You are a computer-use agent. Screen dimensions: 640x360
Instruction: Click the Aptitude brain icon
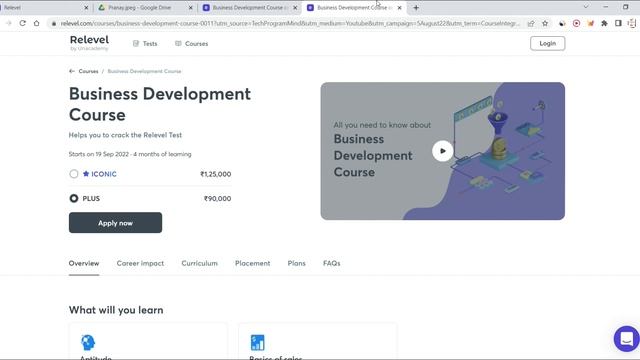coord(88,342)
